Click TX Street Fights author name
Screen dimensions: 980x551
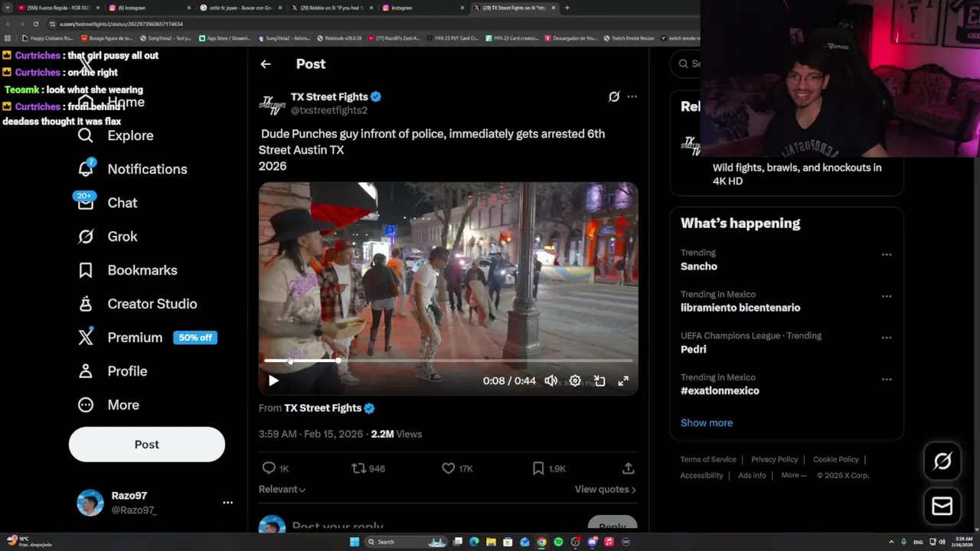click(329, 96)
